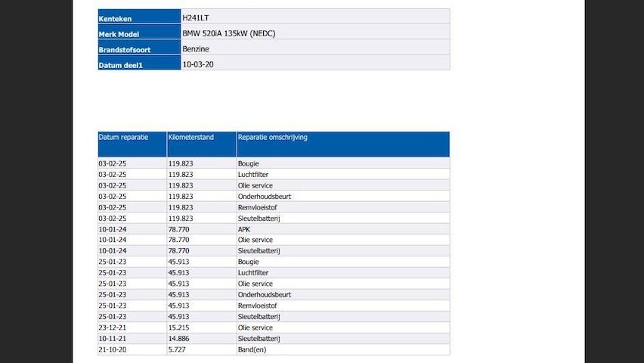
Task: Click the license plate value H241LT
Action: 196,18
